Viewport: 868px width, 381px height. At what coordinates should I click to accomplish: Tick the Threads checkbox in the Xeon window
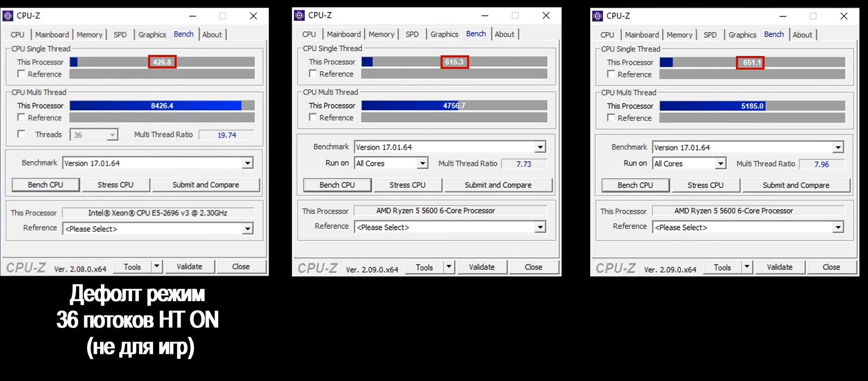[x=21, y=134]
